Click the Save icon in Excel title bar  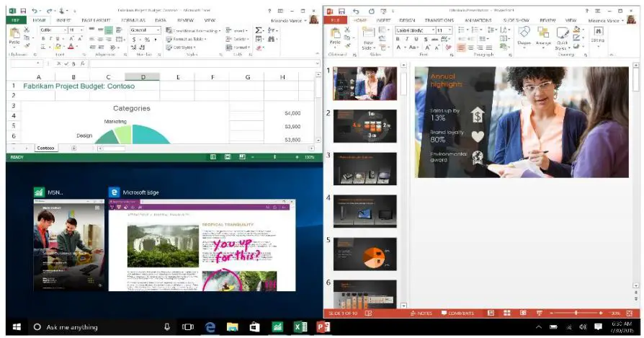click(x=23, y=11)
